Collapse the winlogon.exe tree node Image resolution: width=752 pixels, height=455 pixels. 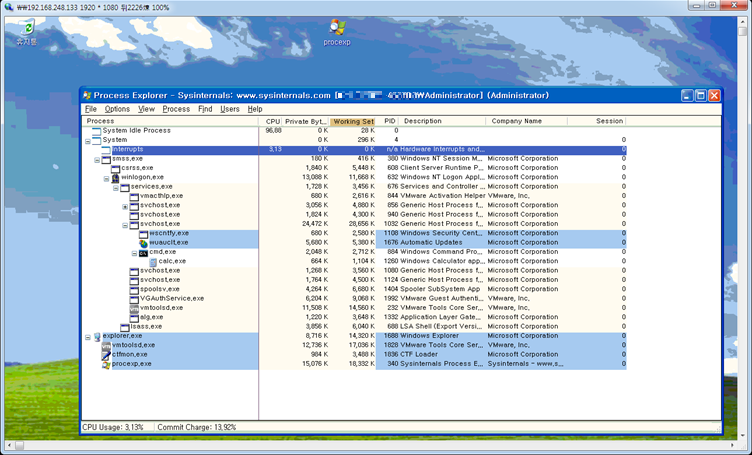tap(106, 178)
